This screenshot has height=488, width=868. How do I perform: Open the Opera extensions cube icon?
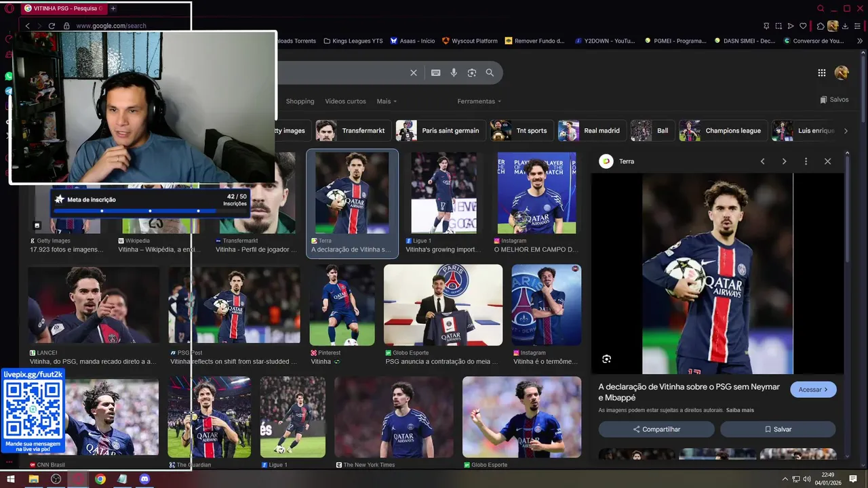[x=821, y=26]
